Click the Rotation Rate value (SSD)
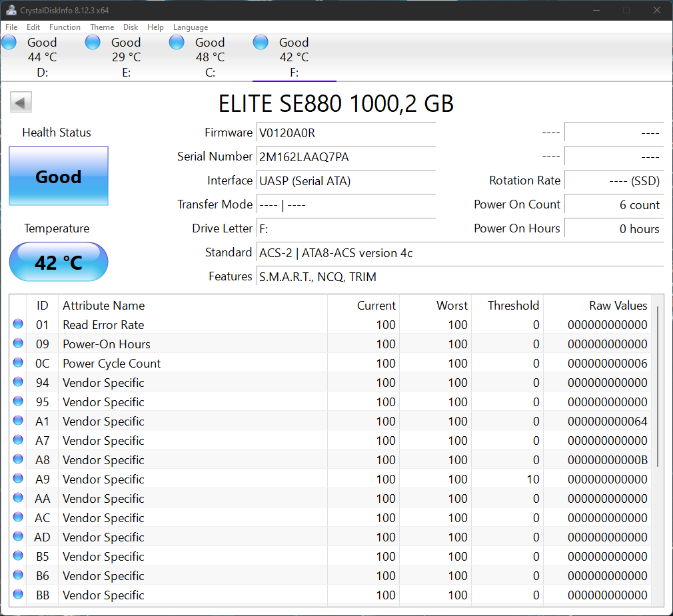 (614, 181)
